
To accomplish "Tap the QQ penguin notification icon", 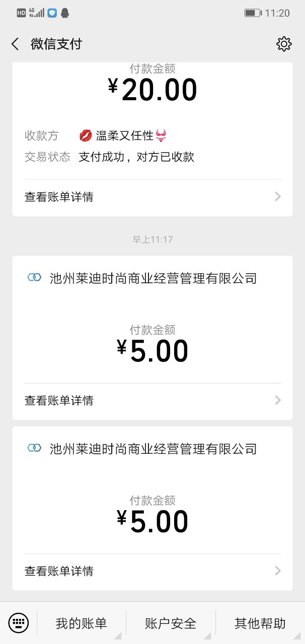I will point(65,13).
